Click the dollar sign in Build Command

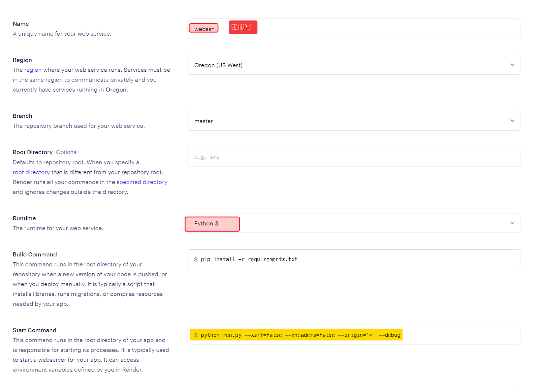pos(196,259)
